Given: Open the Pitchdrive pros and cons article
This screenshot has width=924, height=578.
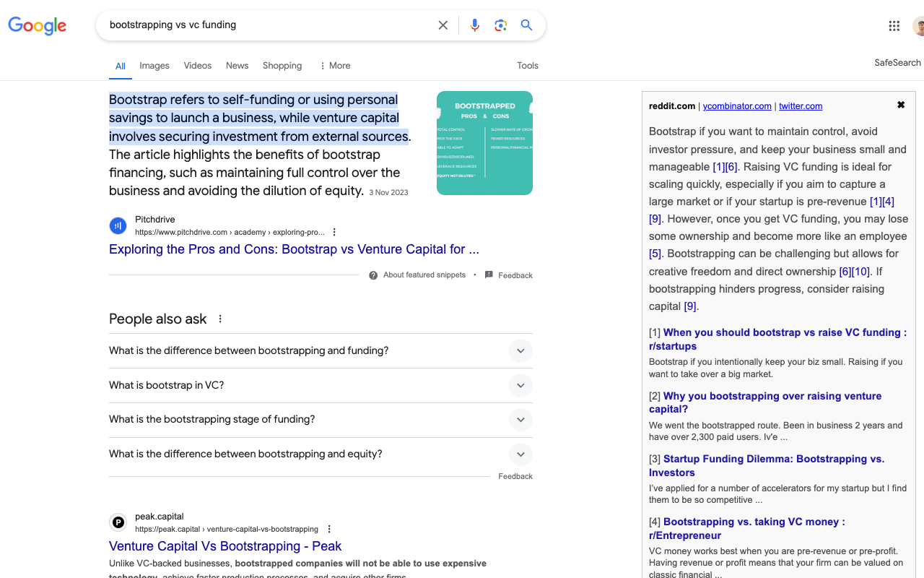Looking at the screenshot, I should pos(295,249).
